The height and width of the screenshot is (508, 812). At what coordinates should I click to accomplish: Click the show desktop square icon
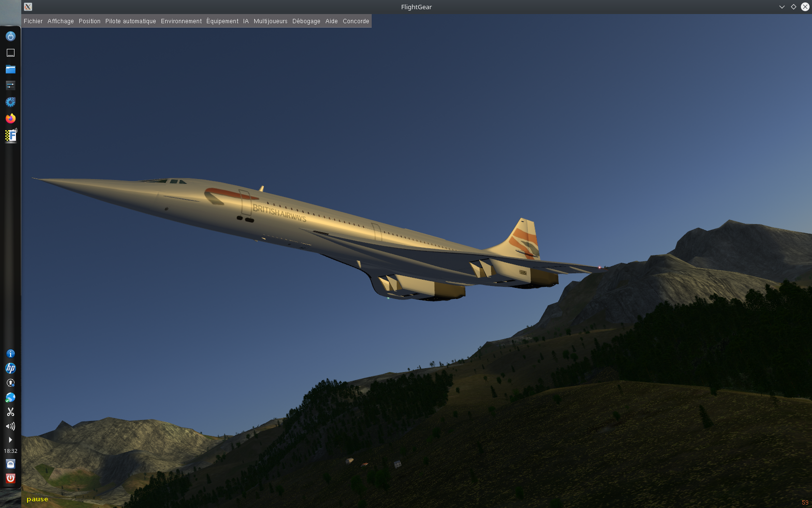point(11,53)
